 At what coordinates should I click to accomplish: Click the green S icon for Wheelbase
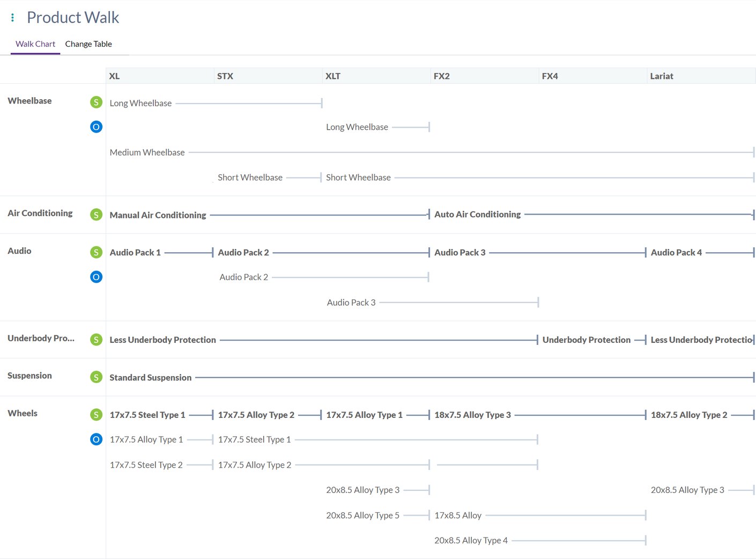96,102
